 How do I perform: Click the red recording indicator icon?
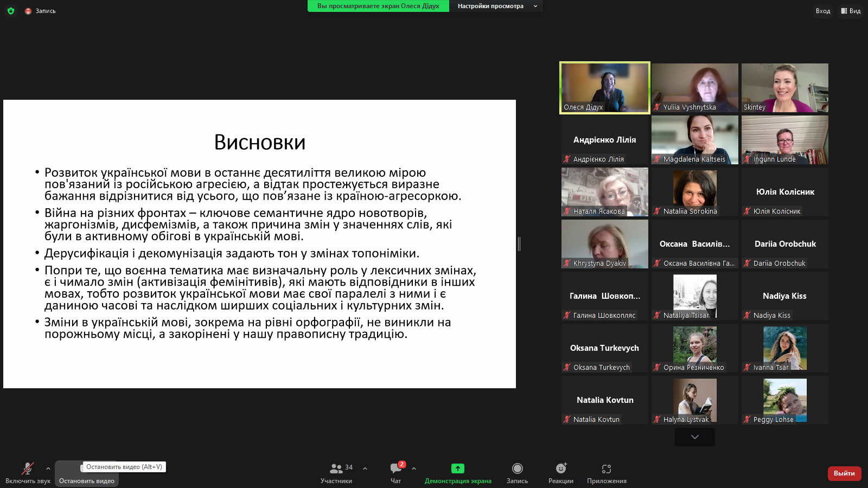28,11
